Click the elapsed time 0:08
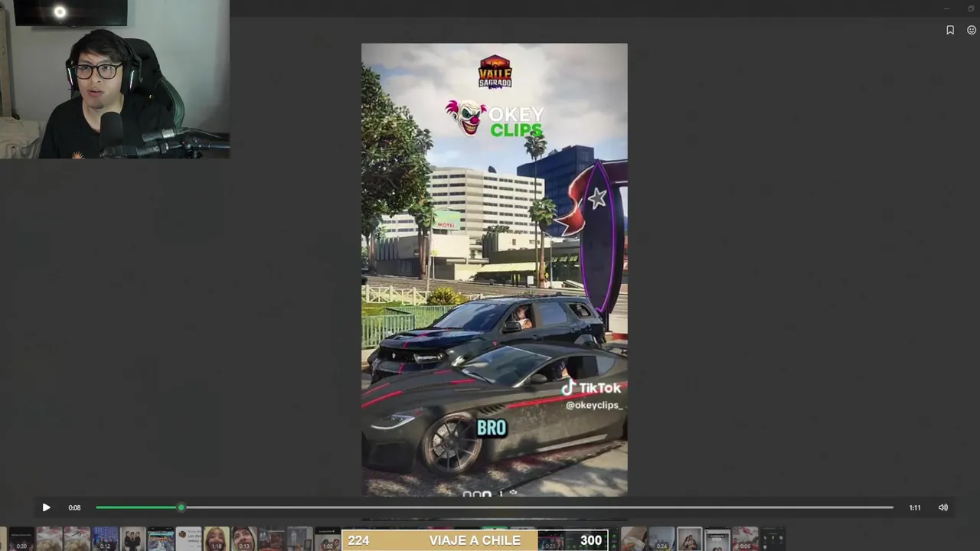The width and height of the screenshot is (980, 551). point(74,507)
